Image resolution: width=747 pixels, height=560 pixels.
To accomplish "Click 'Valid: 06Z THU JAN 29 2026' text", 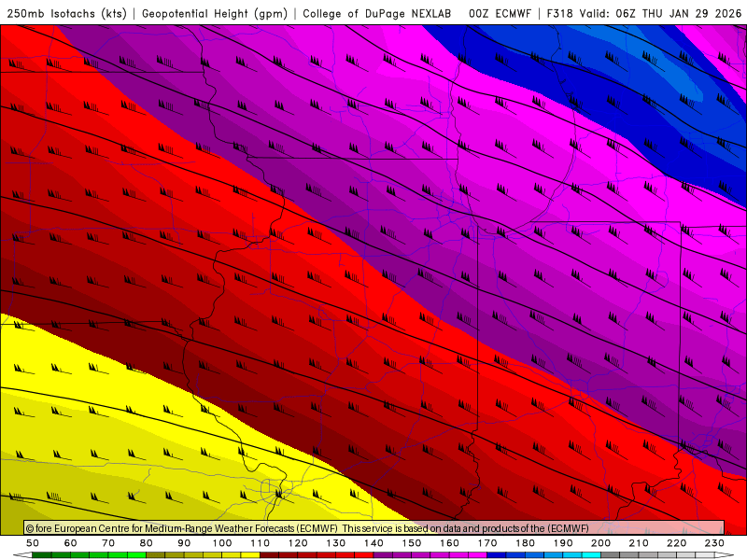I will point(660,14).
